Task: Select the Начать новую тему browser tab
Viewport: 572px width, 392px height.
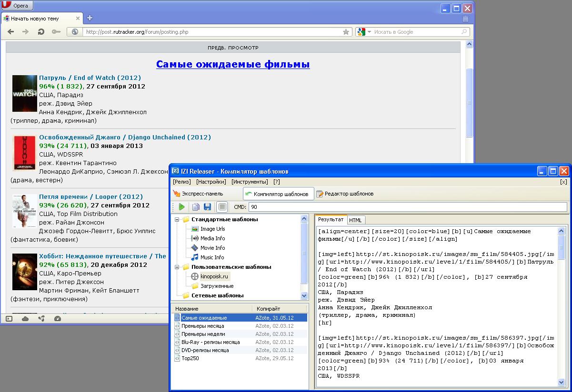Action: click(x=42, y=19)
